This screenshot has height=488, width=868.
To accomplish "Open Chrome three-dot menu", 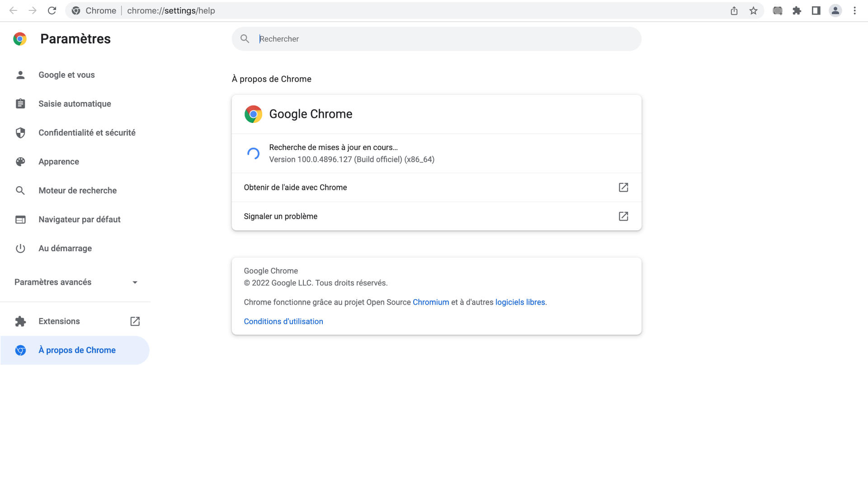I will (x=854, y=10).
